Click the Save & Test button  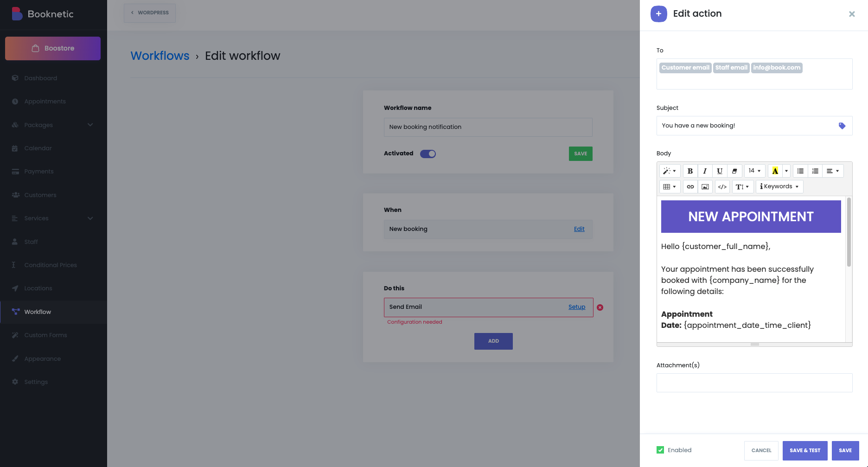[x=805, y=450]
